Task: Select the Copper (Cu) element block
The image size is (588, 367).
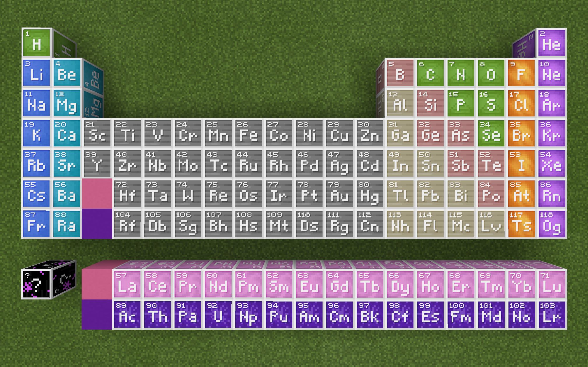Action: (339, 133)
